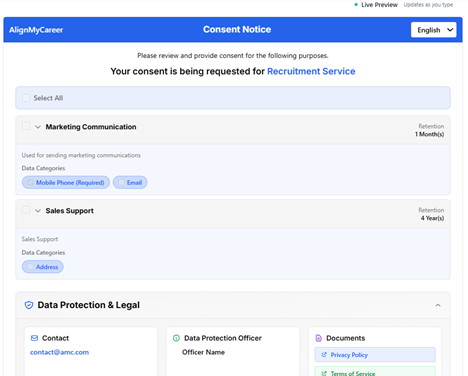Collapse the Marketing Communication section chevron

pos(38,127)
